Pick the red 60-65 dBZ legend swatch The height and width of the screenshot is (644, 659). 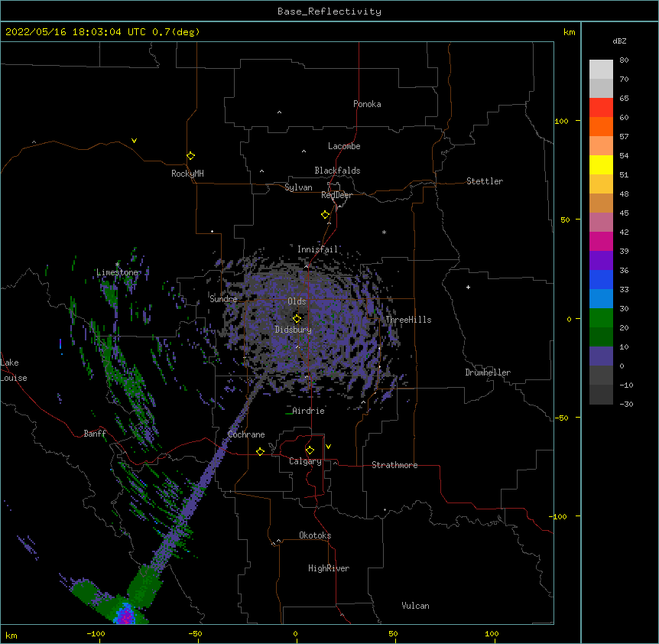point(601,108)
